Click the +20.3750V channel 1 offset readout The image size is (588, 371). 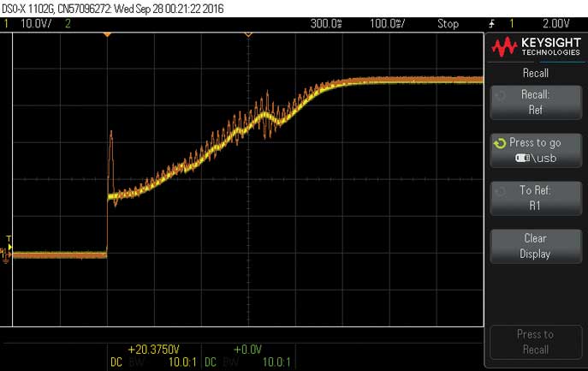[x=153, y=350]
